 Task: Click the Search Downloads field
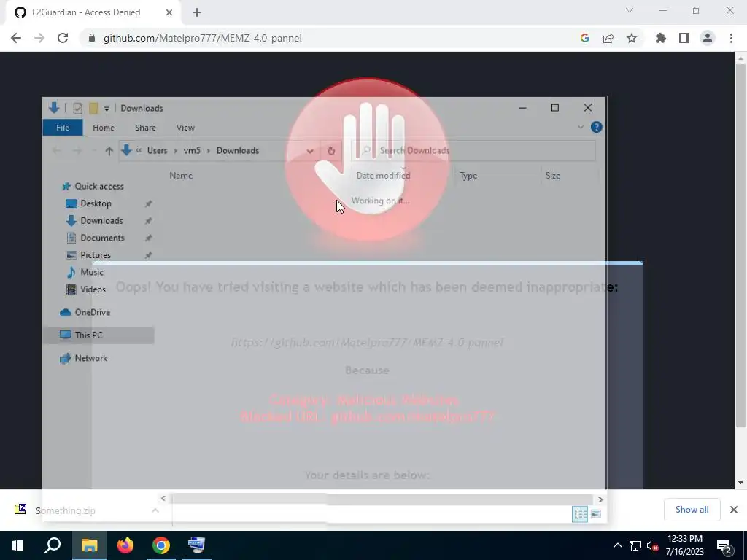tap(474, 151)
